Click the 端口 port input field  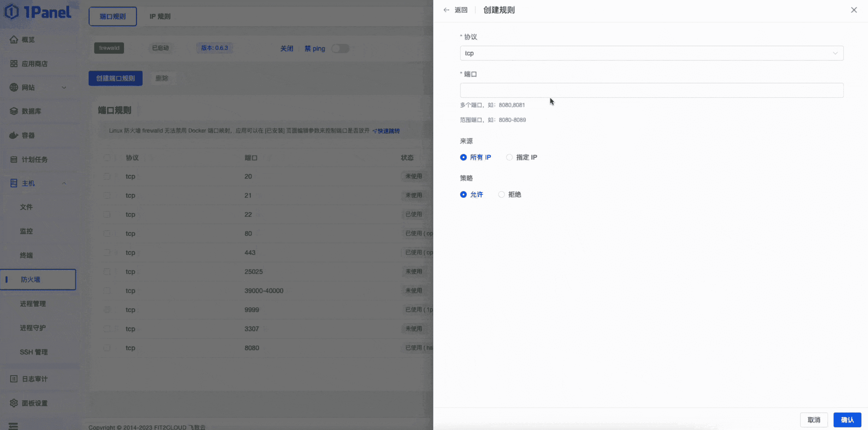point(651,90)
